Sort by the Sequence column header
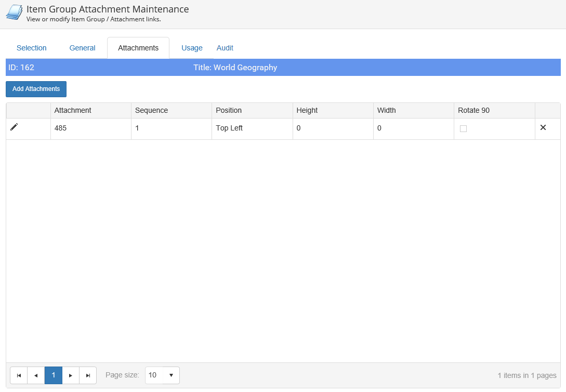 pos(151,110)
